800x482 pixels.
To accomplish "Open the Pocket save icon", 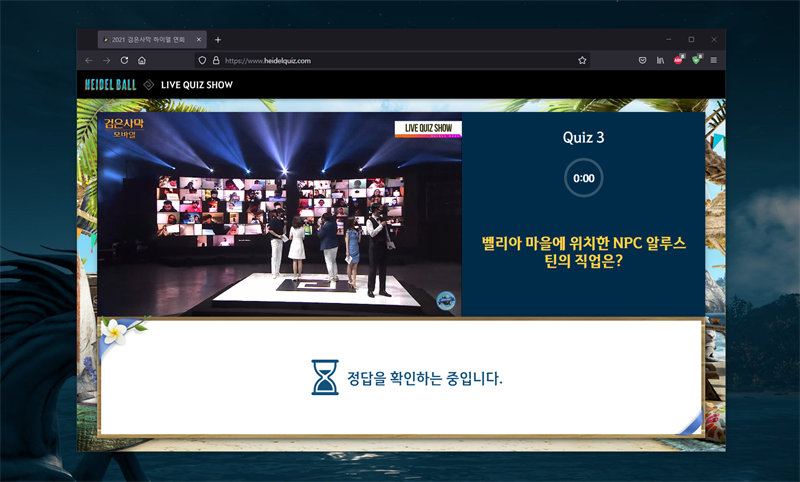I will [642, 60].
